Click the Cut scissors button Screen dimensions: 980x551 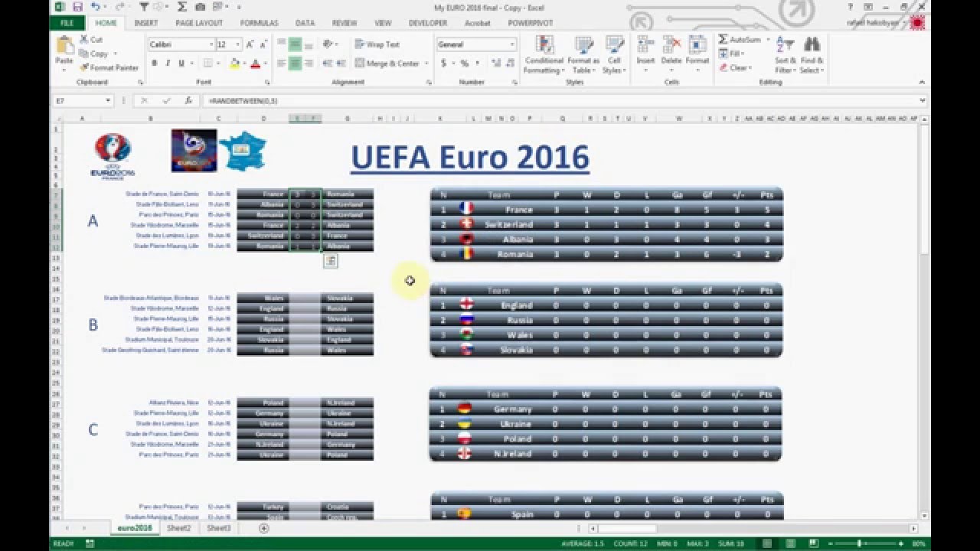point(92,39)
